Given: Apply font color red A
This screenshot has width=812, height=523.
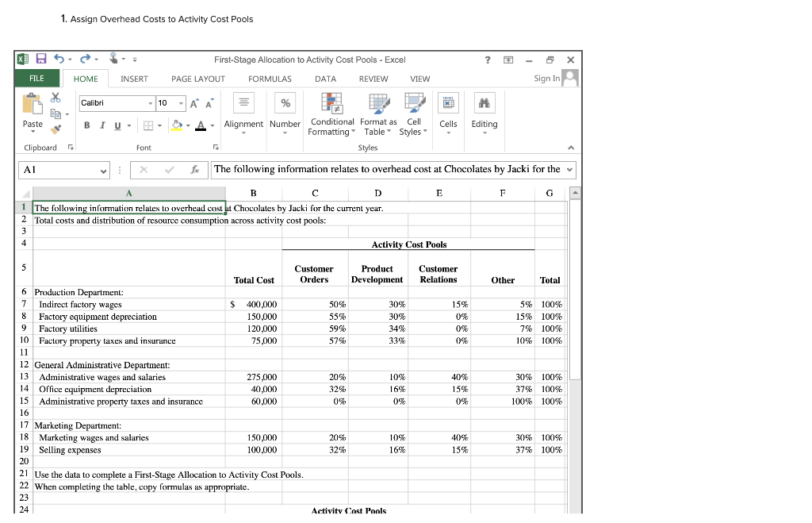Looking at the screenshot, I should [201, 125].
